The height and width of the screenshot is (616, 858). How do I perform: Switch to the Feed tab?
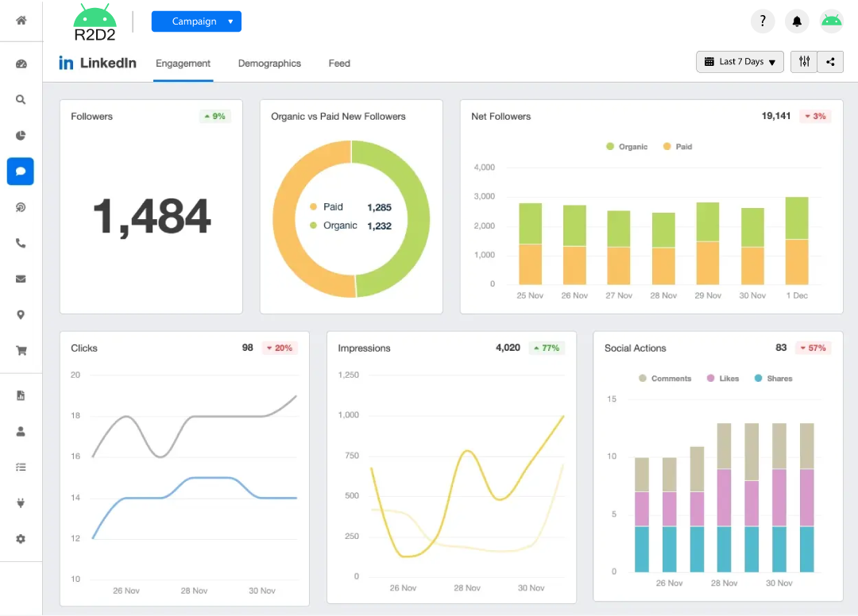click(x=339, y=64)
